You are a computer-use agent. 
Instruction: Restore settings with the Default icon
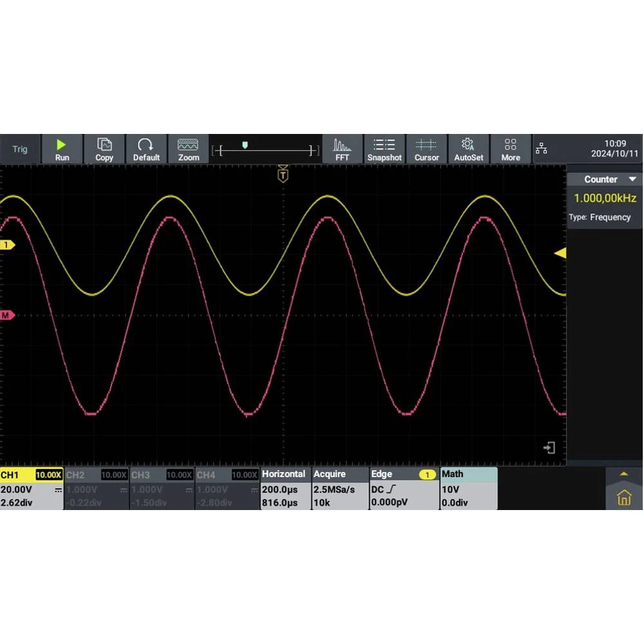click(x=146, y=149)
